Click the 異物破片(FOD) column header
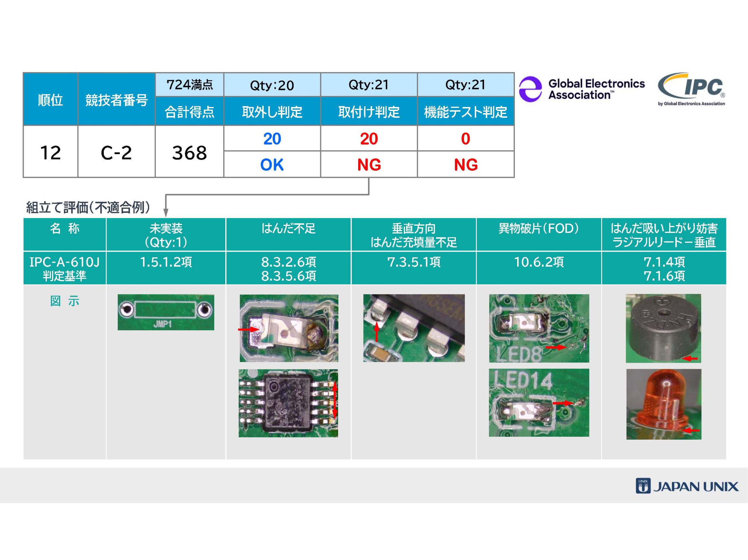The height and width of the screenshot is (560, 748). pos(538,229)
